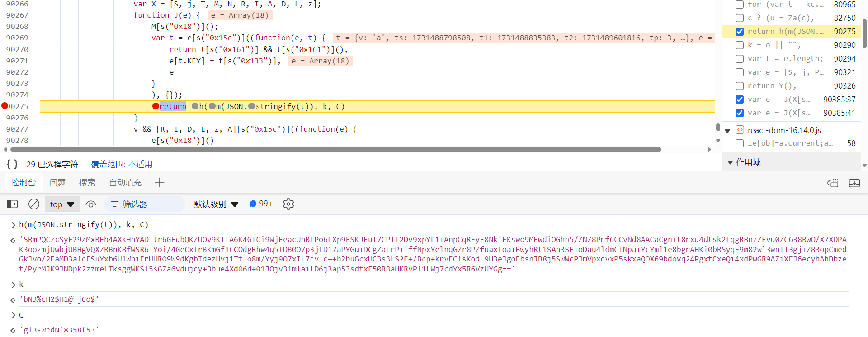Enable breakpoint at line 90321
The width and height of the screenshot is (868, 337).
click(x=740, y=72)
